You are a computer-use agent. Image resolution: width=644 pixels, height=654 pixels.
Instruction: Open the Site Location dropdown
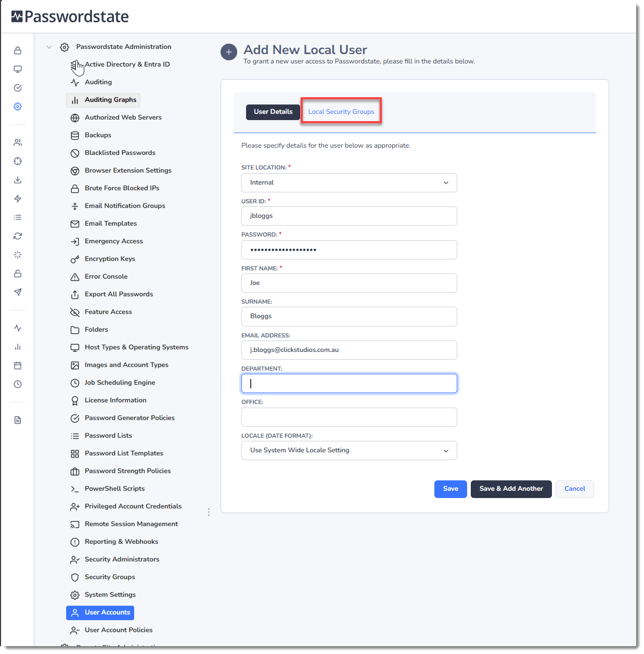point(349,183)
